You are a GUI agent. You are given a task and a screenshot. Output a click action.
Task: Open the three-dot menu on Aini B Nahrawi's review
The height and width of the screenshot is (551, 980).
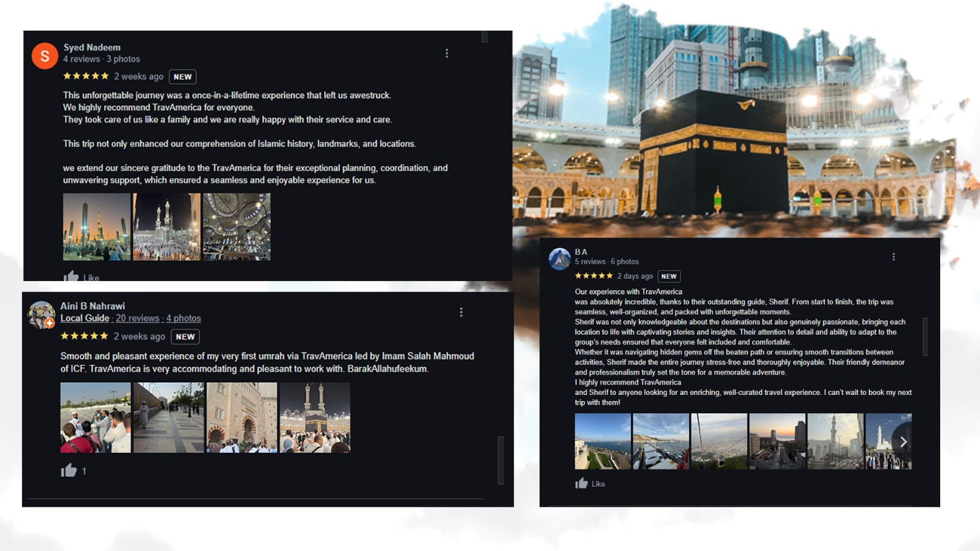click(461, 312)
